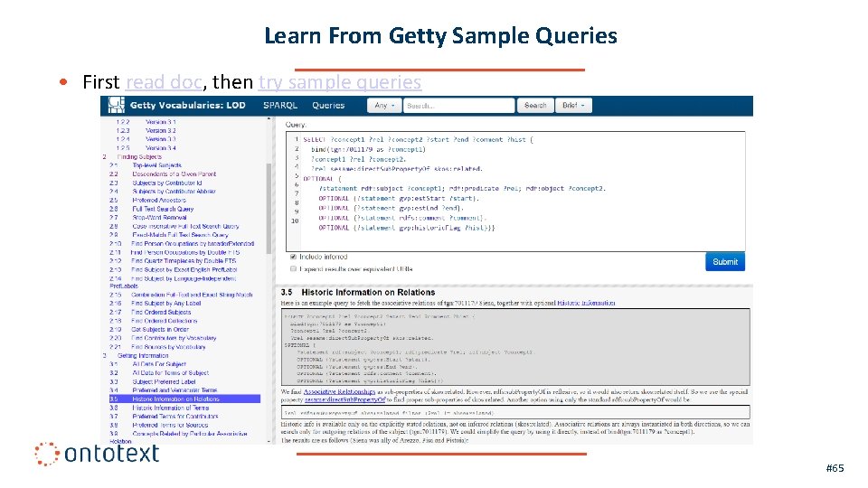Open 'Get Subjects in Order' query
The image size is (868, 488).
(160, 330)
